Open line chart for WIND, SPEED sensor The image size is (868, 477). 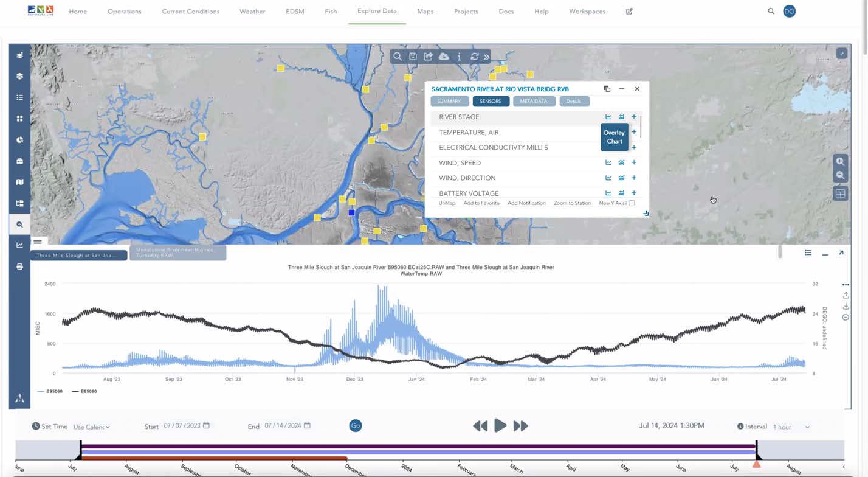click(x=608, y=162)
